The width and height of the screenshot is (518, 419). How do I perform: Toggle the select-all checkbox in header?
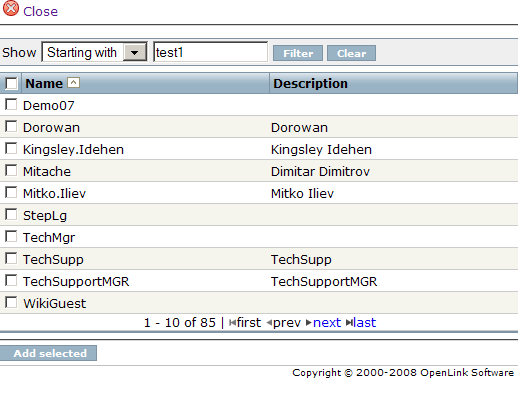point(11,83)
